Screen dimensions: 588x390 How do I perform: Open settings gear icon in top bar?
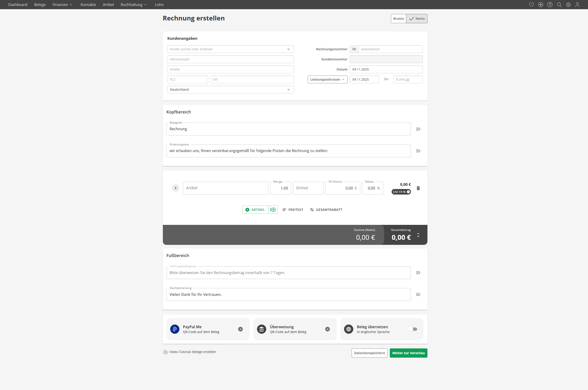568,4
